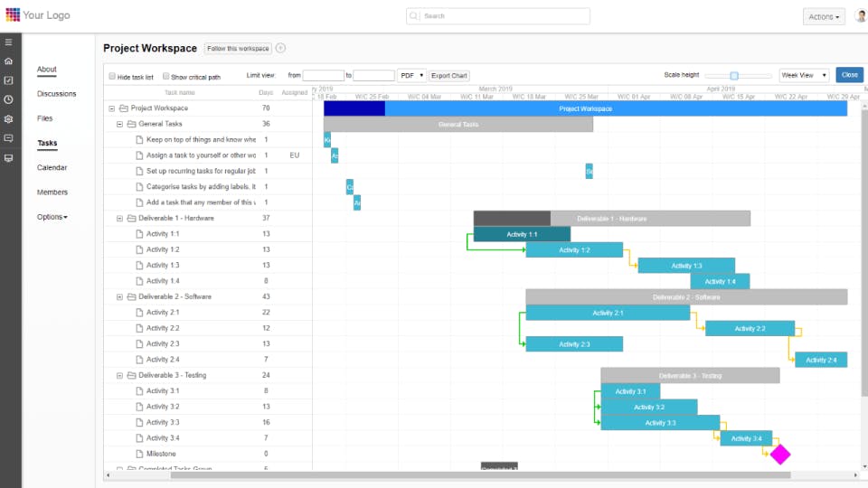Open the settings gear icon in sidebar
Image resolution: width=868 pixels, height=488 pixels.
[x=8, y=119]
